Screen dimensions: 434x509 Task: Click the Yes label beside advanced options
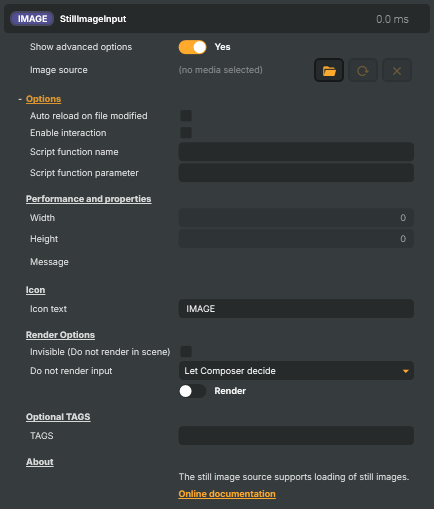pos(222,47)
